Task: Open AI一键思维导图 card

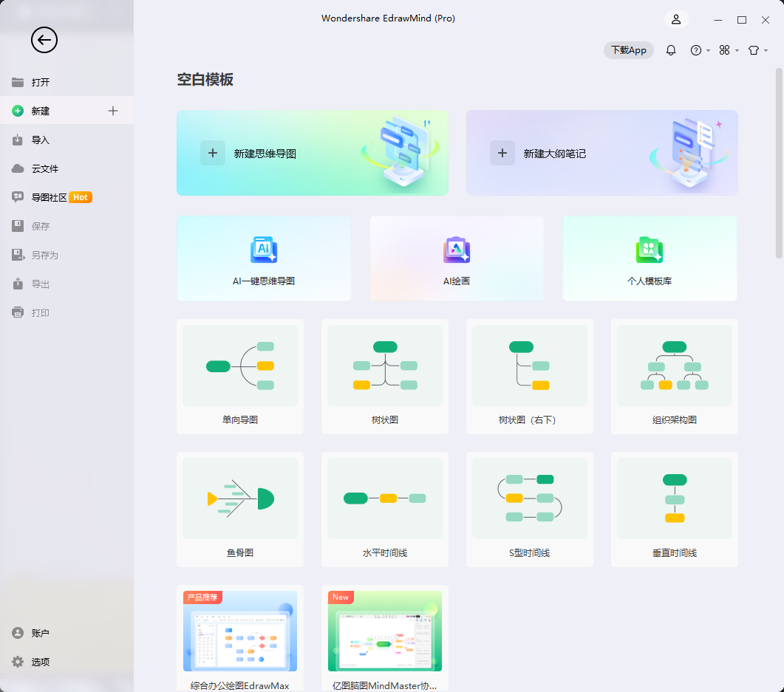Action: pyautogui.click(x=264, y=258)
